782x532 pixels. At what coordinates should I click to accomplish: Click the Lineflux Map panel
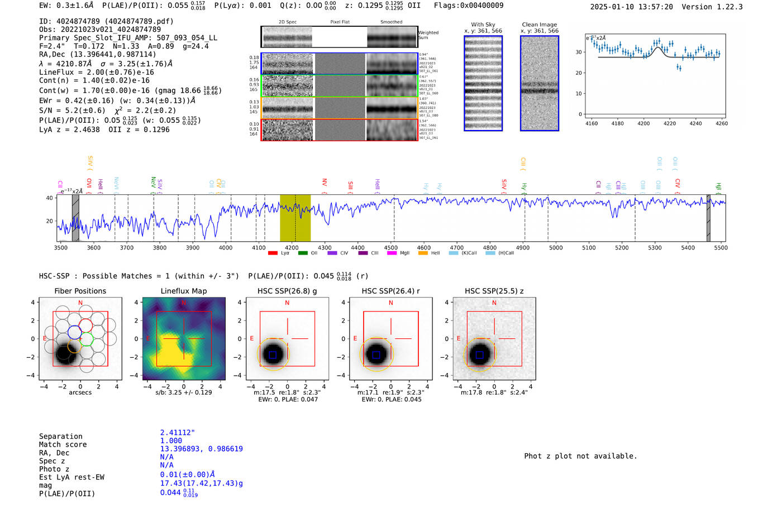click(184, 339)
